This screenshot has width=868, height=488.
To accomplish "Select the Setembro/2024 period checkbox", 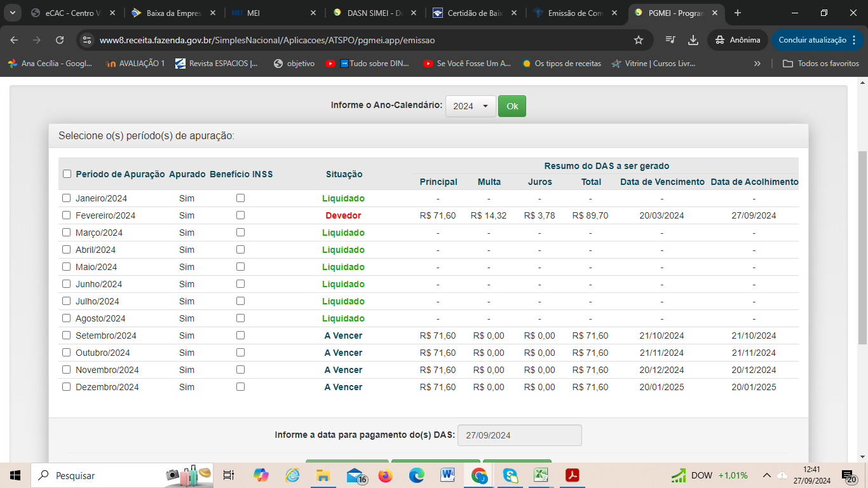I will (x=67, y=335).
